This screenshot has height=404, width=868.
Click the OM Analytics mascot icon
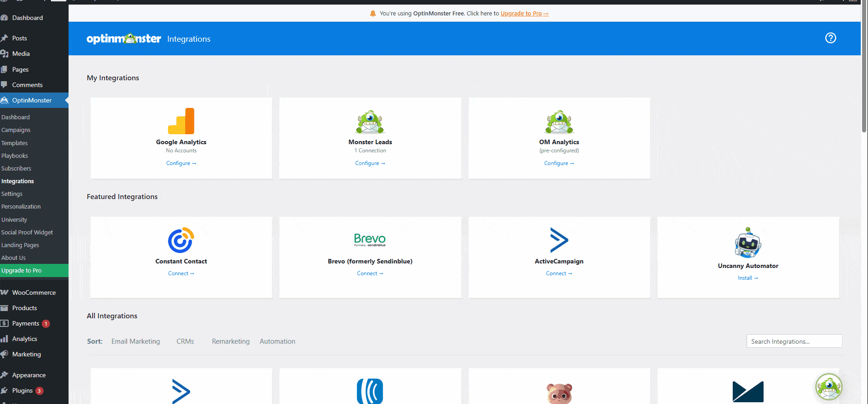pos(559,122)
